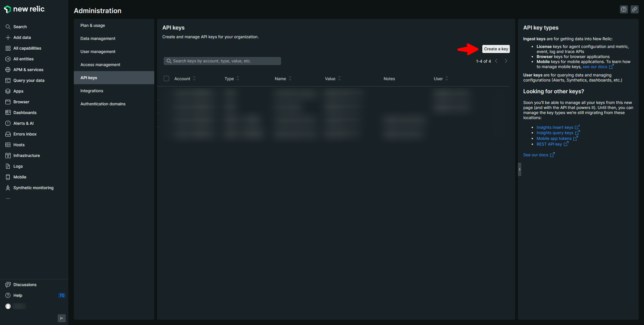Click the Create a key button
The image size is (644, 325).
(x=496, y=49)
